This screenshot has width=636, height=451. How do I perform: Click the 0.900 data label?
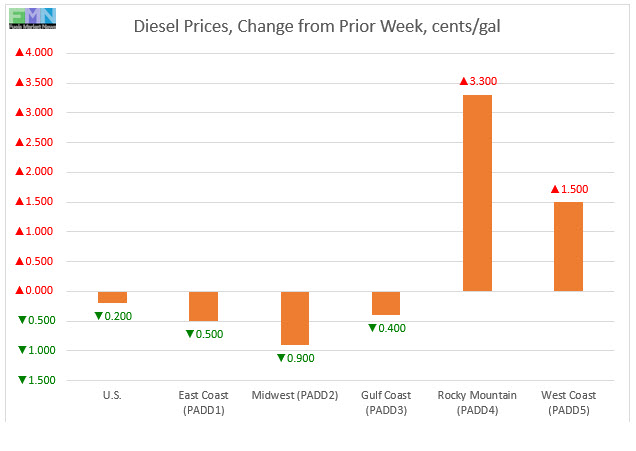click(301, 358)
